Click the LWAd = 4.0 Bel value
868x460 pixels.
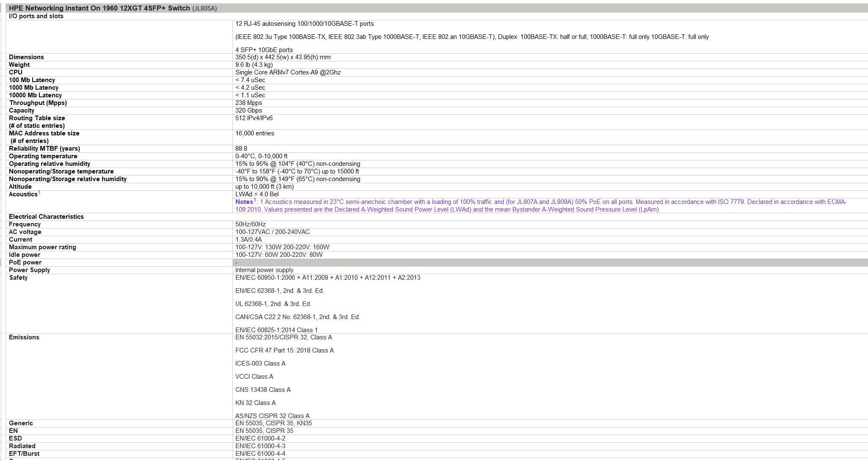pos(257,194)
